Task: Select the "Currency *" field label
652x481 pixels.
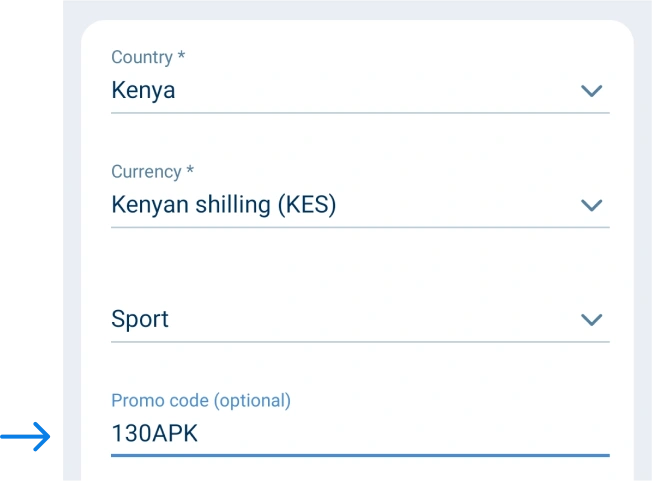Action: coord(152,172)
